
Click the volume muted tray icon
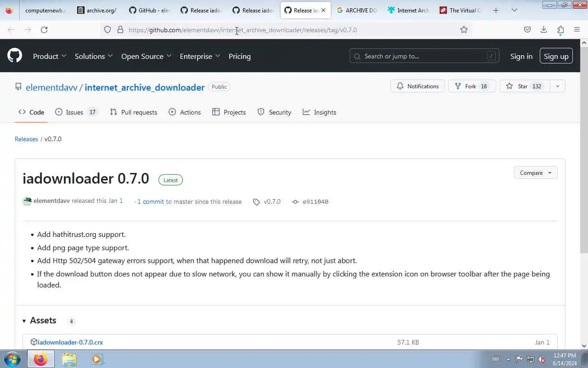(x=542, y=359)
